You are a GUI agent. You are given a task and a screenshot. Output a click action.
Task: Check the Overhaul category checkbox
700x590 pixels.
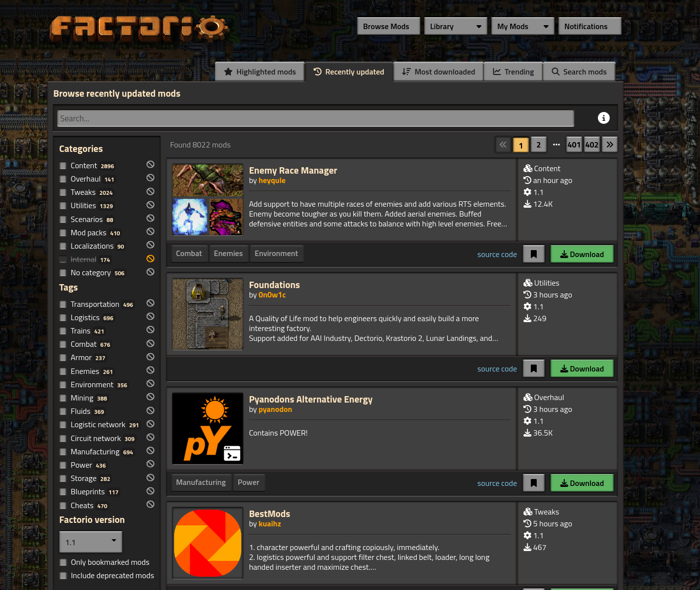click(63, 179)
